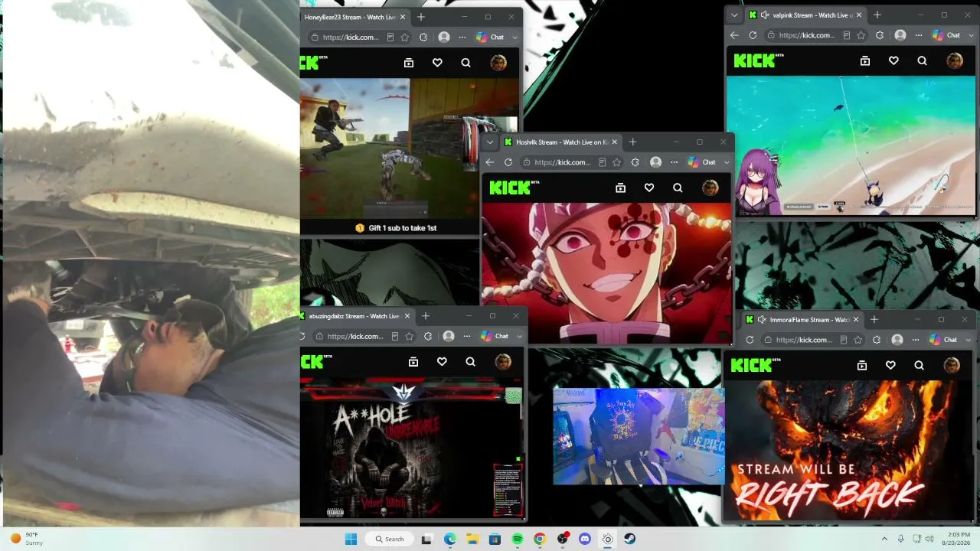Click the heart icon in HoneyBear23 window
The width and height of the screenshot is (980, 551).
click(437, 63)
